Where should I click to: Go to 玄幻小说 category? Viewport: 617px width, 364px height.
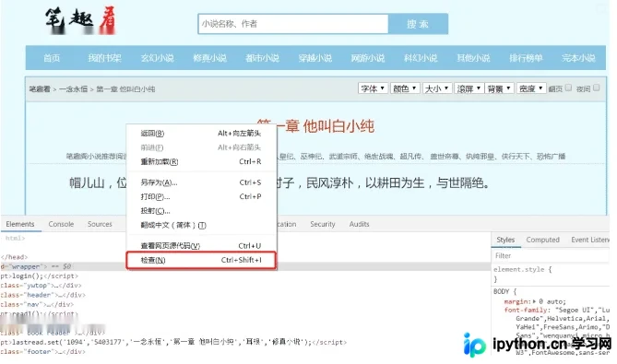tap(157, 58)
